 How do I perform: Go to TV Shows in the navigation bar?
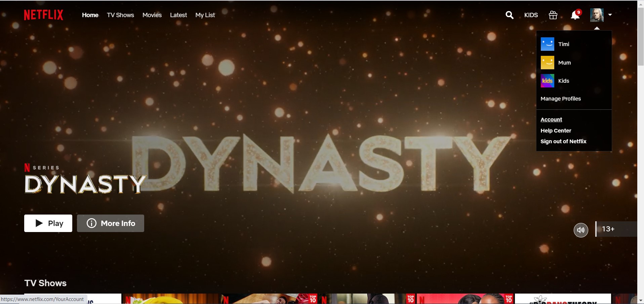tap(120, 15)
